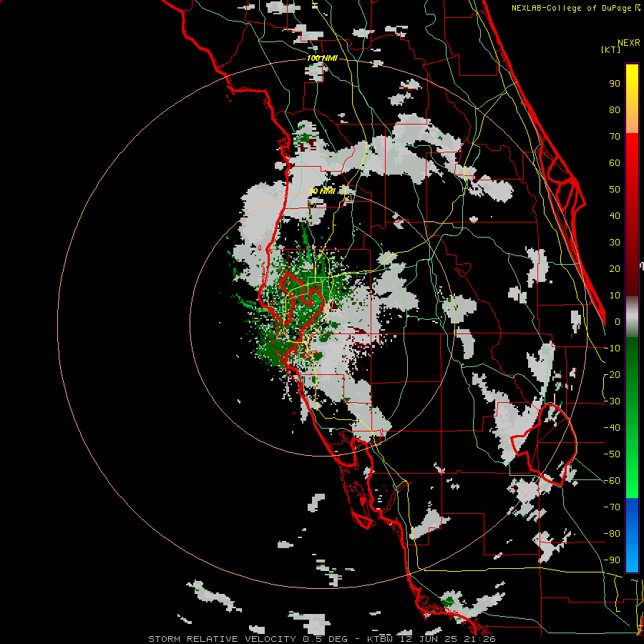Select the positive 70 knot scale label

(615, 137)
